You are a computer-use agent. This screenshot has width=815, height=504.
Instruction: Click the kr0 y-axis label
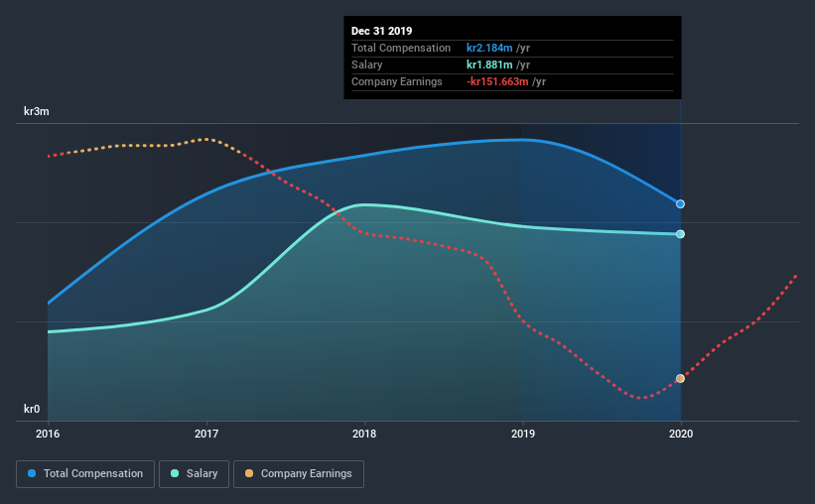click(32, 409)
